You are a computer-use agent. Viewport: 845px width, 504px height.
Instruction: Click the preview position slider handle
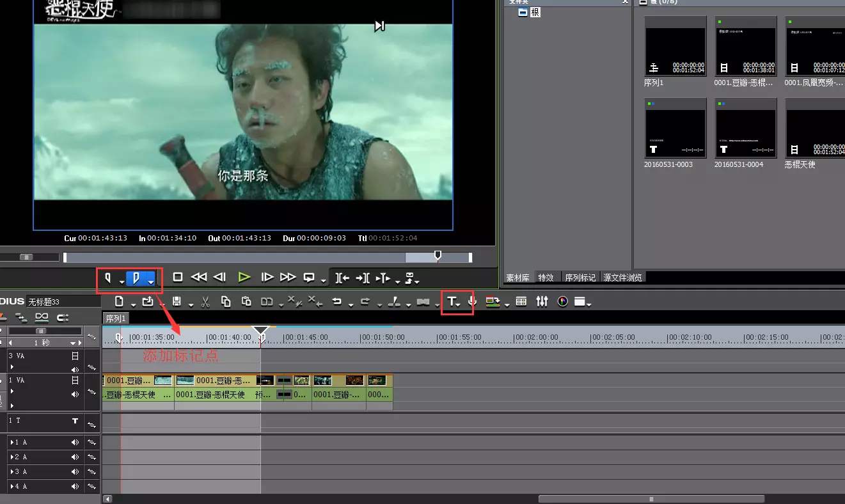[x=438, y=256]
